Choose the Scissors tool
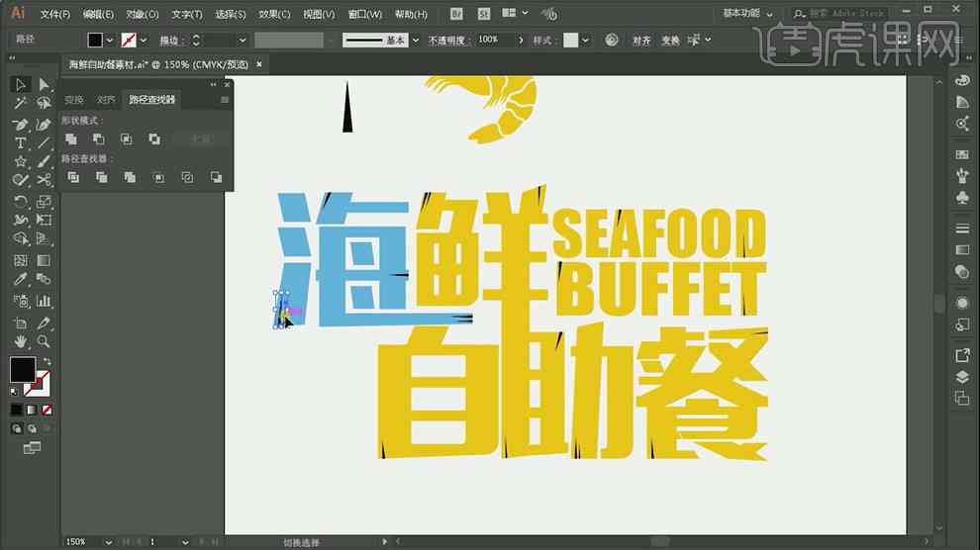 click(44, 180)
